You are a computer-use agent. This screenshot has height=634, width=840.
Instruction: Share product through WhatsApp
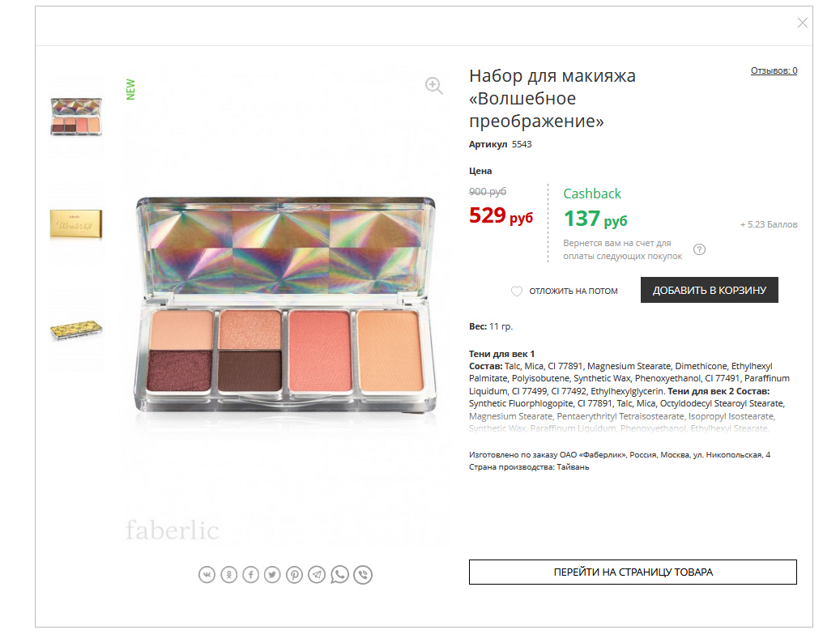click(x=339, y=575)
